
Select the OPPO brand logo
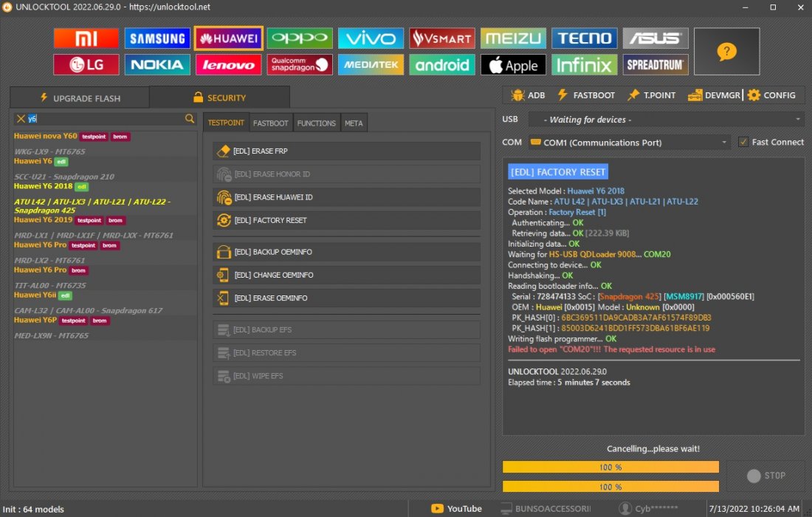click(300, 38)
